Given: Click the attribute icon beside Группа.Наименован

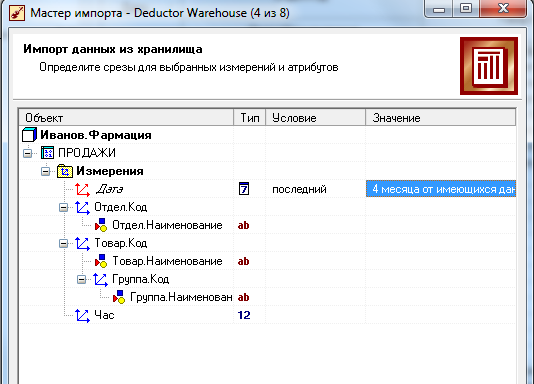Looking at the screenshot, I should (x=119, y=297).
